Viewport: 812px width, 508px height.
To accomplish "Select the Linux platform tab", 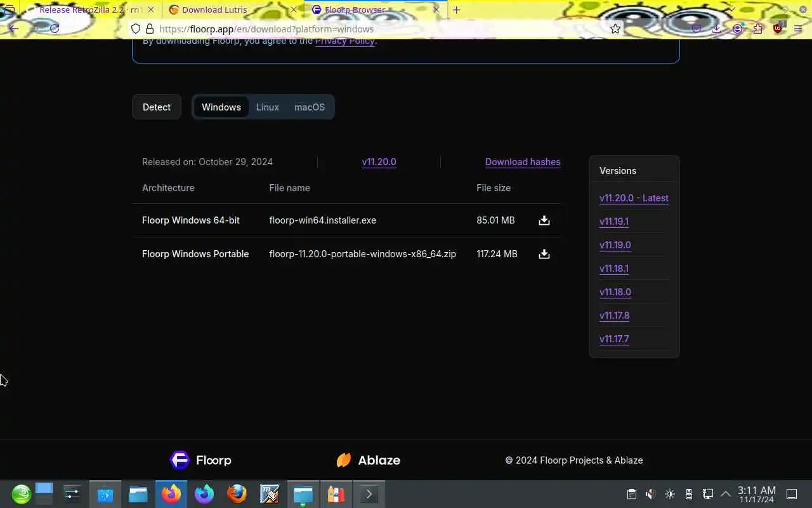I will point(267,107).
